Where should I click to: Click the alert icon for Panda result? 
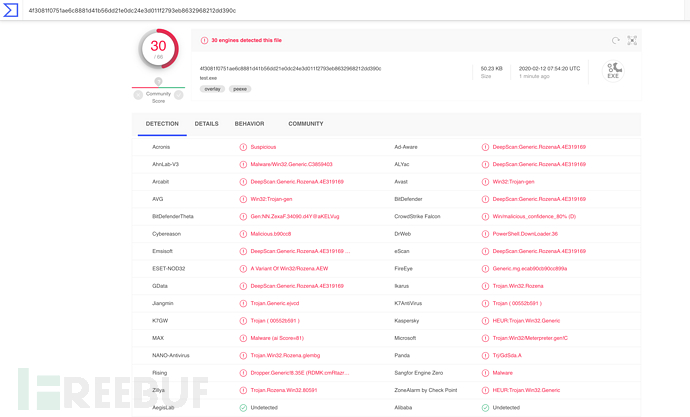(x=485, y=355)
